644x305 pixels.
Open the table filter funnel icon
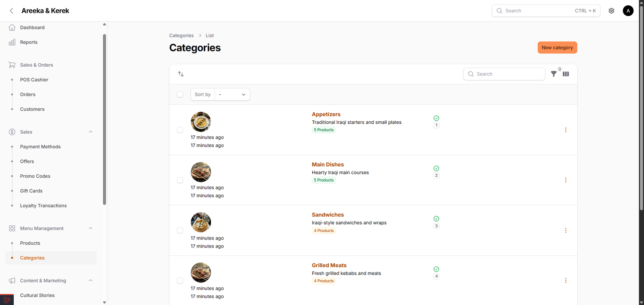pos(554,74)
